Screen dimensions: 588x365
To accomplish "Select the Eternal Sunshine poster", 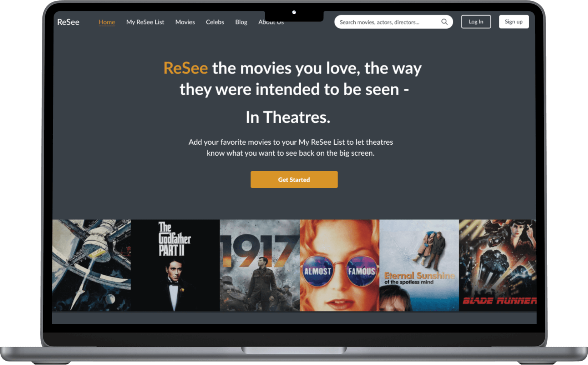I will pyautogui.click(x=419, y=265).
